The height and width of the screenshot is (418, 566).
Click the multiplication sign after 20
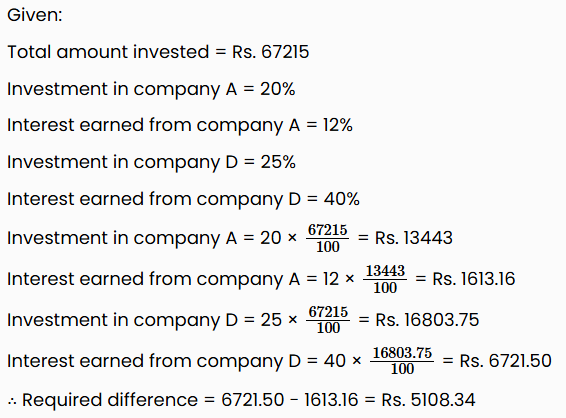292,238
